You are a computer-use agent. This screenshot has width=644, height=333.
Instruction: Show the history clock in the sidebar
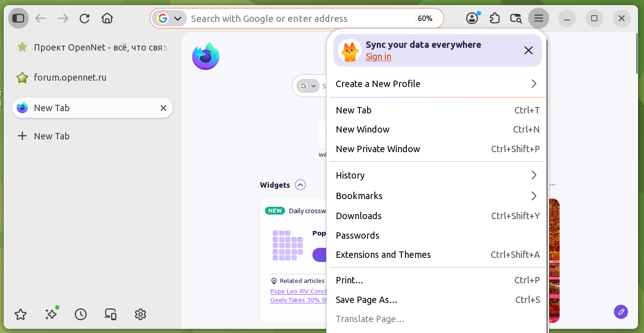[81, 314]
